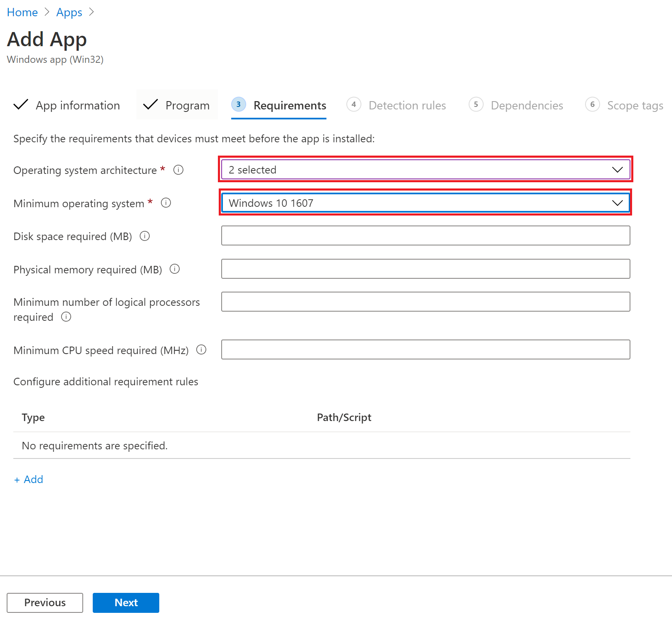The height and width of the screenshot is (617, 672).
Task: Expand the Minimum operating system dropdown
Action: [x=425, y=203]
